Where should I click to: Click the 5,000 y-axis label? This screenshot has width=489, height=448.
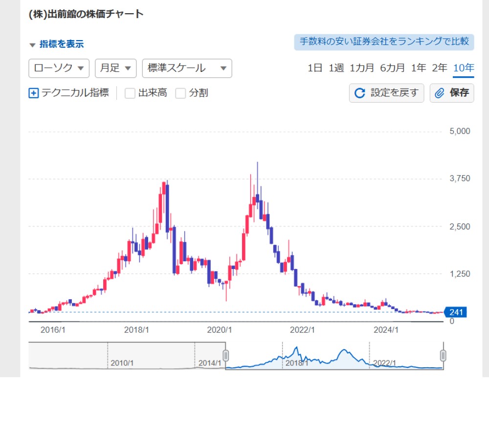click(x=460, y=131)
